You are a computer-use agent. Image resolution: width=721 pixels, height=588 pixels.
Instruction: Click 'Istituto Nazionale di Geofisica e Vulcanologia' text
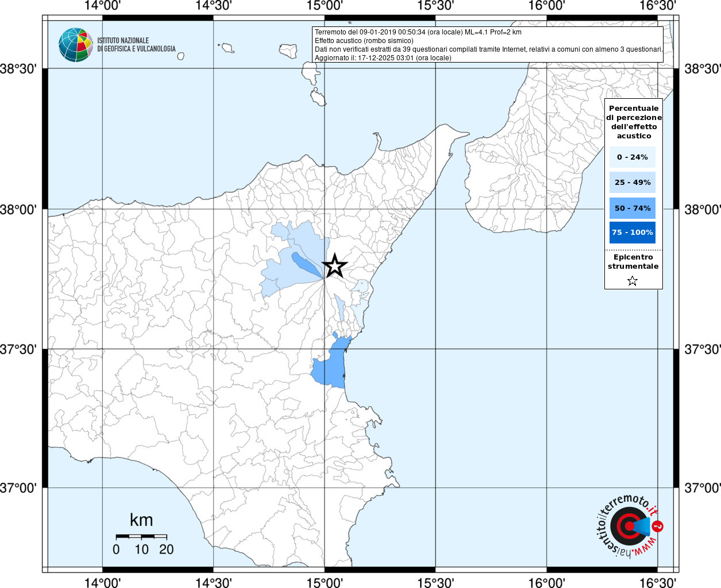136,45
